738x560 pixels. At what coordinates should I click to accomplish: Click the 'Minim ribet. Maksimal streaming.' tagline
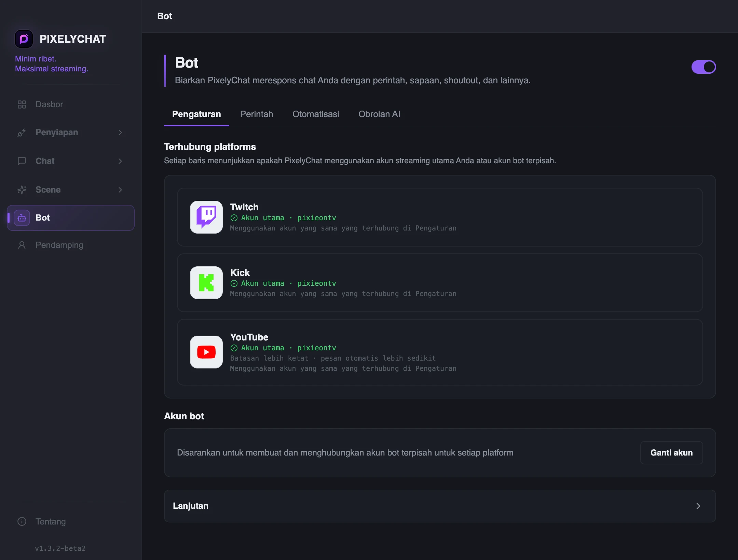coord(52,64)
